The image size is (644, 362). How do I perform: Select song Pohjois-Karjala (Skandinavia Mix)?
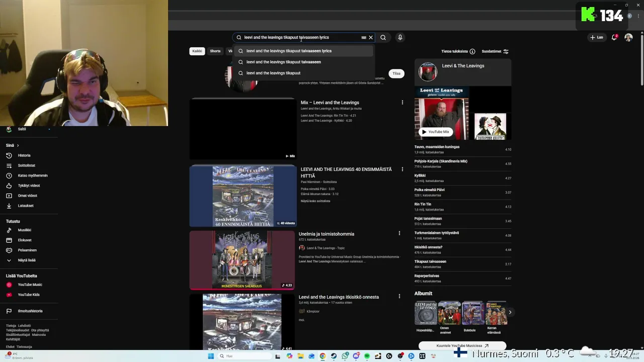pyautogui.click(x=462, y=163)
